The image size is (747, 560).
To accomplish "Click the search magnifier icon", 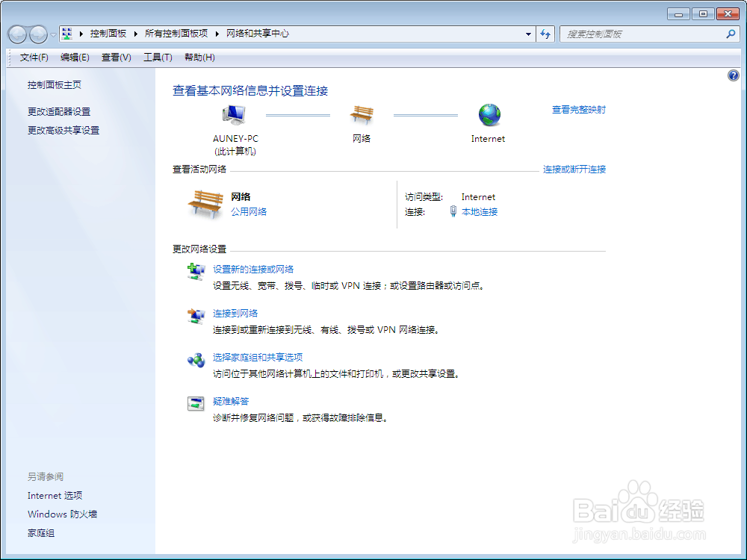I will coord(731,34).
